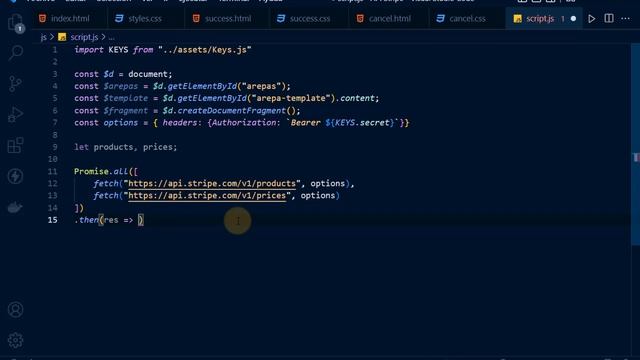The image size is (640, 360).
Task: Switch to the index.html tab
Action: click(x=70, y=19)
